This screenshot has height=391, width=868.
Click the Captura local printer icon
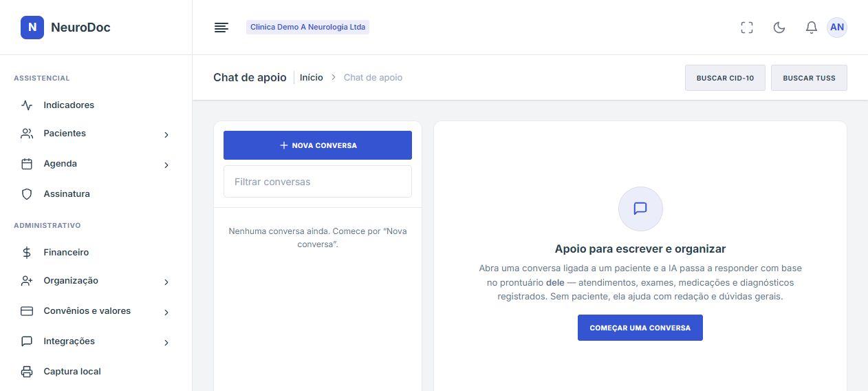[27, 372]
